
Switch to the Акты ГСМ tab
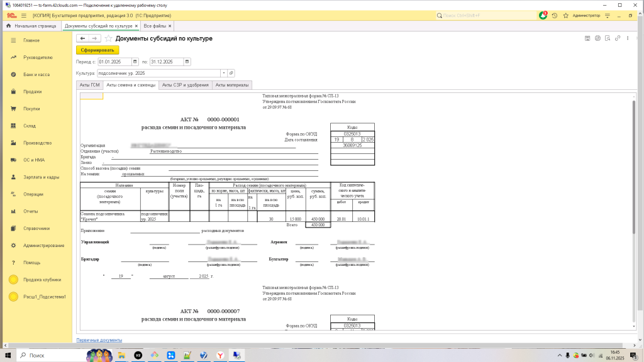pyautogui.click(x=89, y=85)
